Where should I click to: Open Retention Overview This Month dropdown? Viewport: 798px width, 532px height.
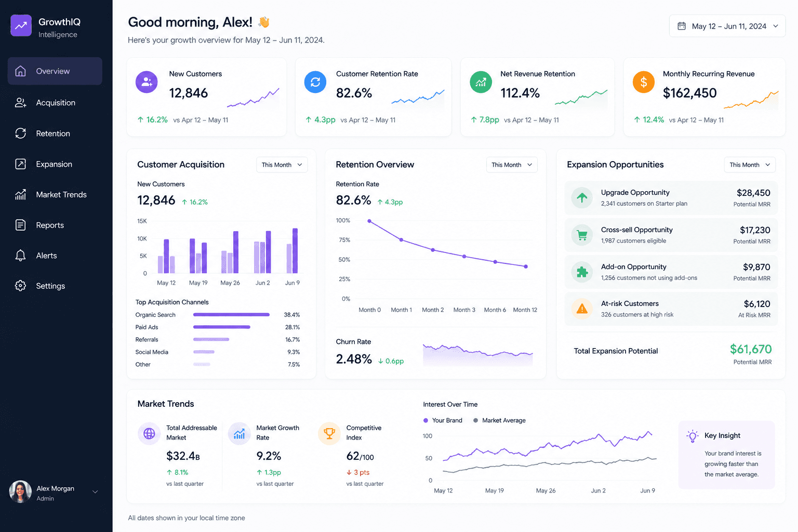[512, 165]
